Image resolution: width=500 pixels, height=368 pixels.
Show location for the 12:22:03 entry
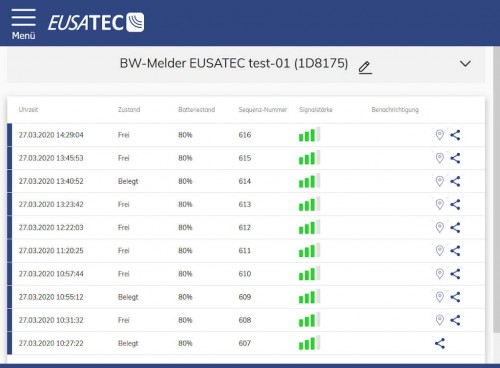point(440,228)
